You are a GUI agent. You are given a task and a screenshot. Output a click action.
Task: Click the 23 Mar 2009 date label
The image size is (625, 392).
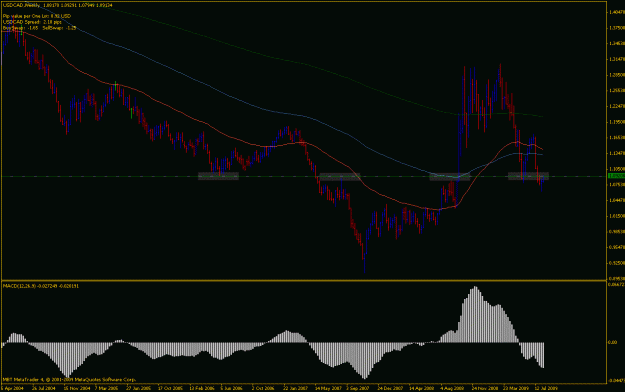516,388
